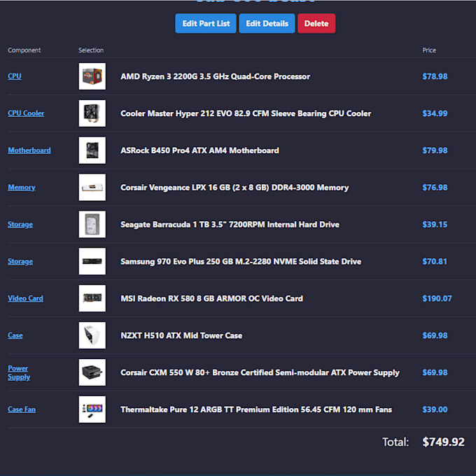
Task: Open the Memory component link
Action: [22, 188]
